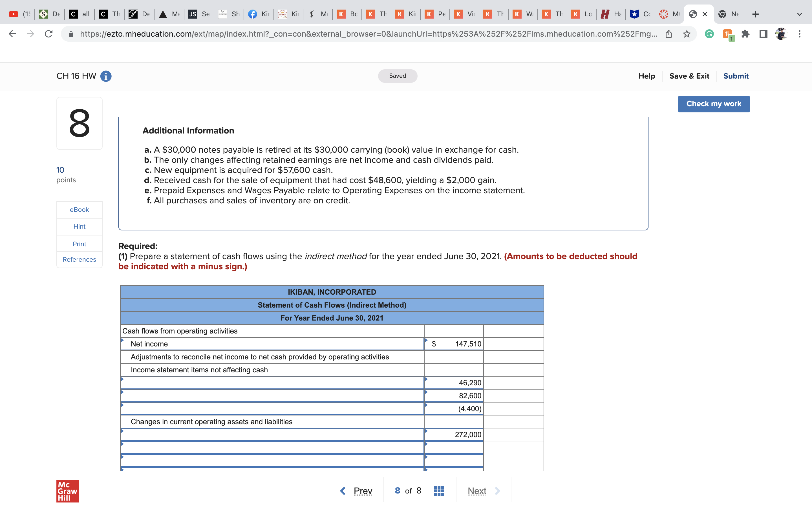Click the Submit link
812x507 pixels.
736,76
